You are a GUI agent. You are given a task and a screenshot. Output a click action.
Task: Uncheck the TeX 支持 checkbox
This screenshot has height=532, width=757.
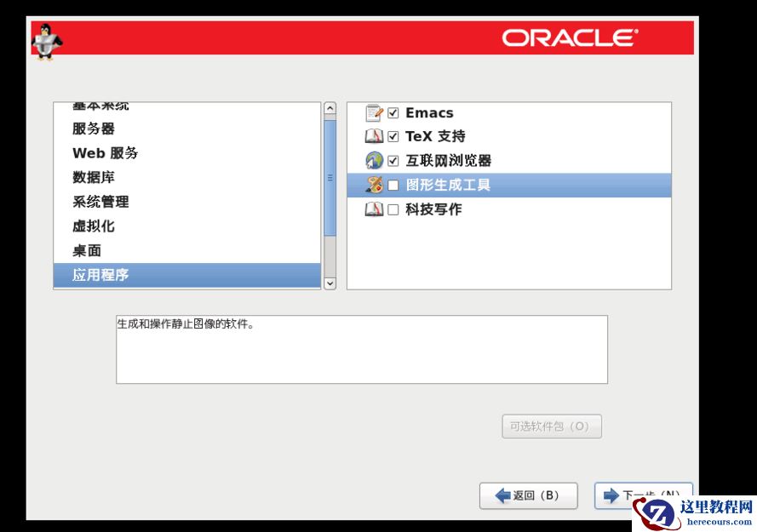tap(393, 137)
